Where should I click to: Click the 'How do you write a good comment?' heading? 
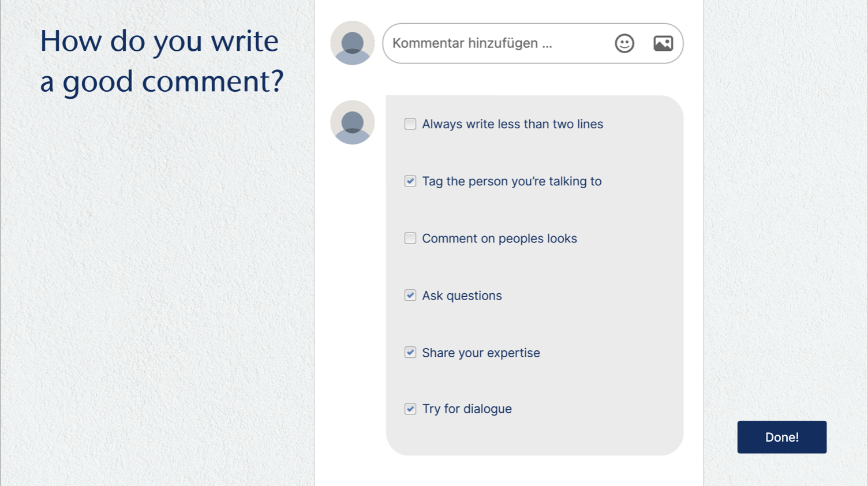162,61
